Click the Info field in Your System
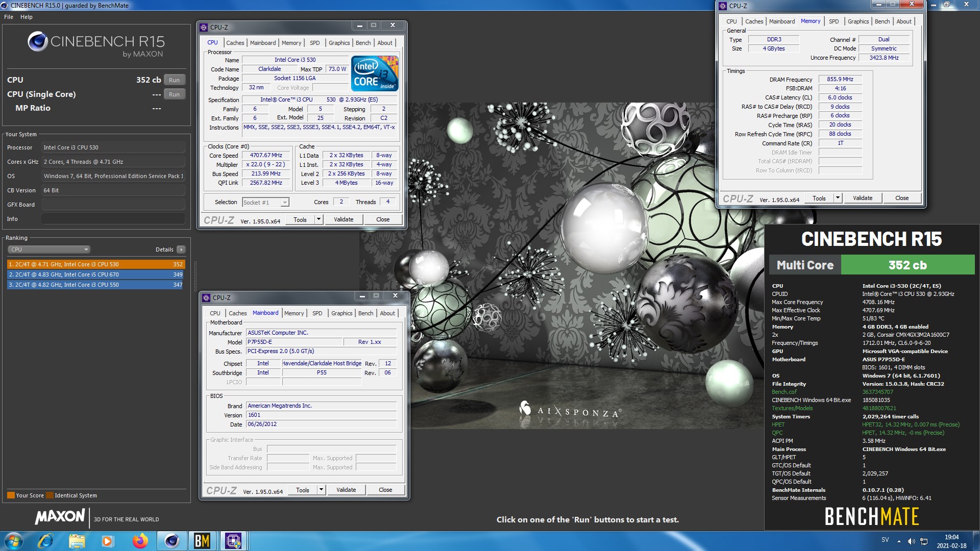980x551 pixels. [x=113, y=219]
